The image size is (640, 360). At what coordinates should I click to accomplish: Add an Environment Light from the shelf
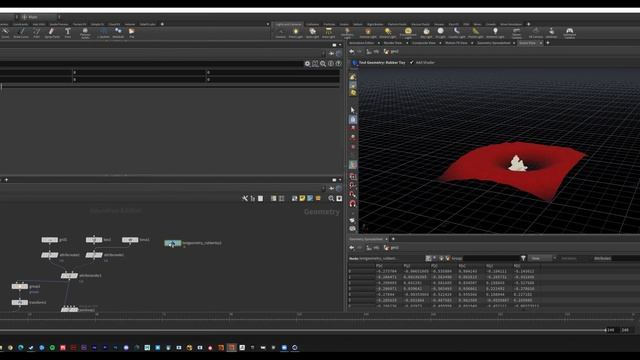pos(408,33)
